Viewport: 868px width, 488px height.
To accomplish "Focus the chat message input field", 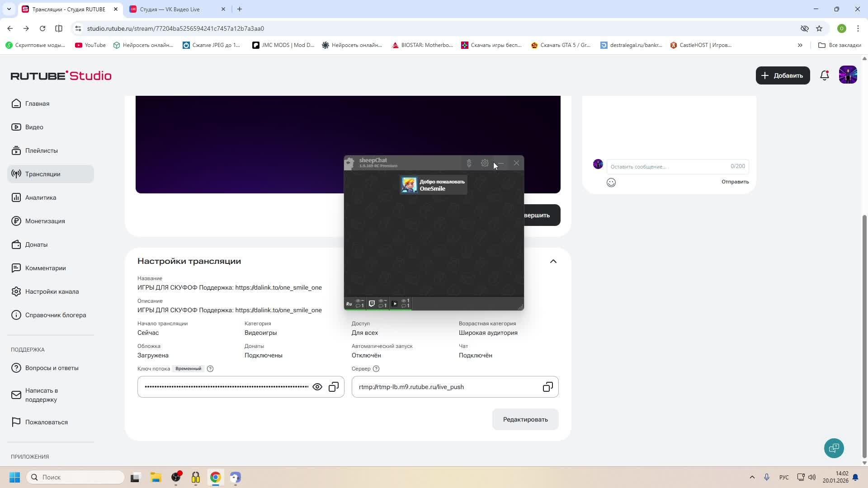I will coord(669,167).
